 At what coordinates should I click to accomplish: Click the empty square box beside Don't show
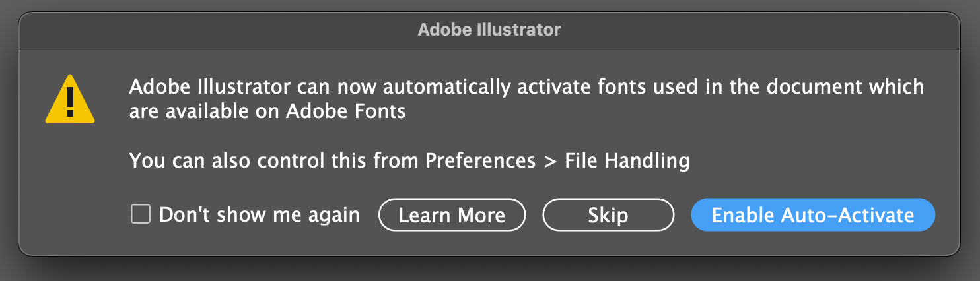pyautogui.click(x=140, y=214)
